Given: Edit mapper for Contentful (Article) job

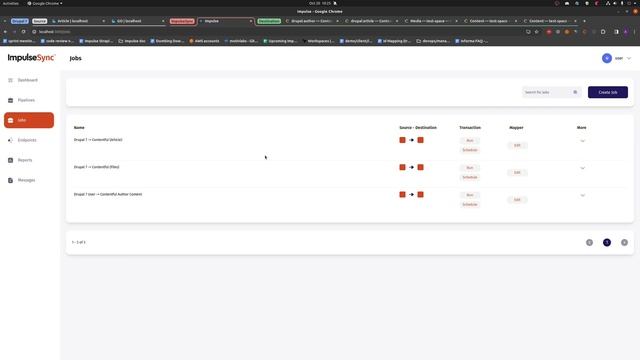Looking at the screenshot, I should (517, 145).
